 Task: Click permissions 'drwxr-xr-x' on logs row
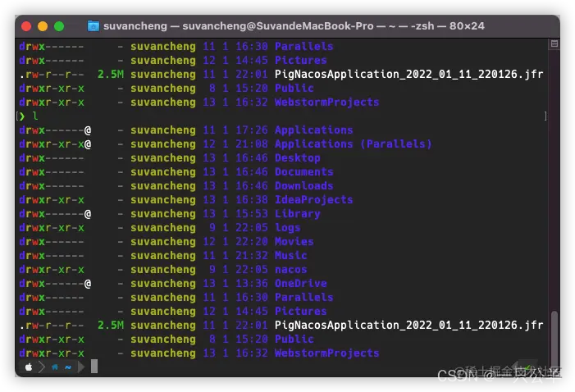point(52,228)
